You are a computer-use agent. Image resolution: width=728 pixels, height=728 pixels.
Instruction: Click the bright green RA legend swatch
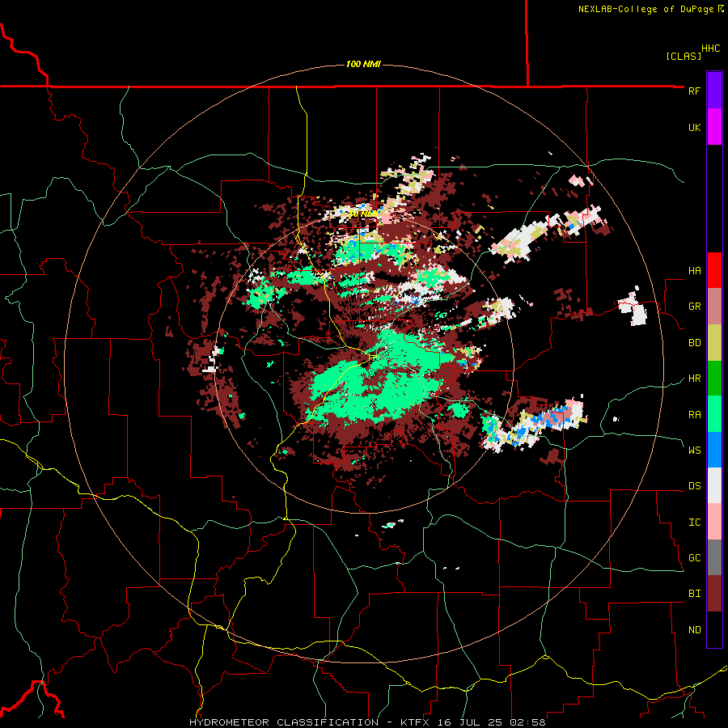[x=714, y=414]
